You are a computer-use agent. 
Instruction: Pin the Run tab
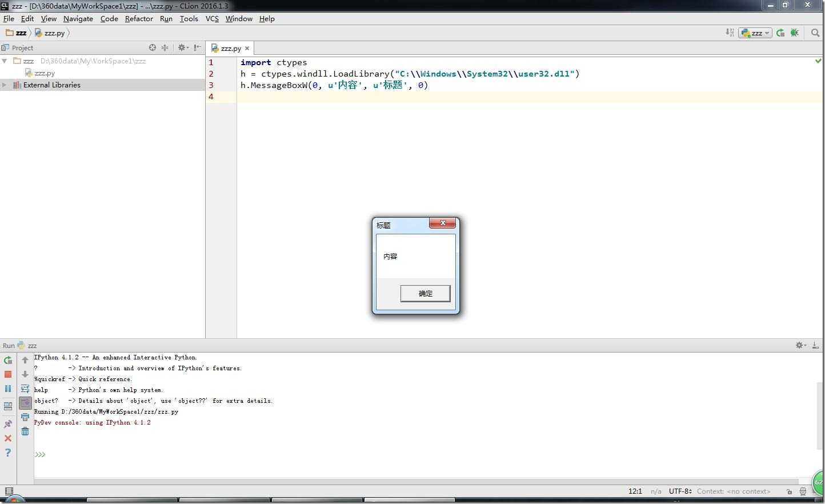click(8, 424)
